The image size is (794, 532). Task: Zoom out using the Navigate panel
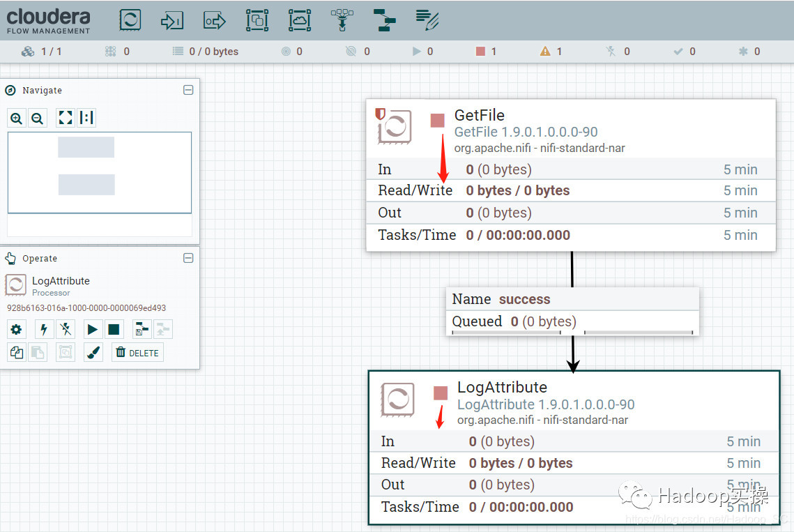(x=37, y=118)
